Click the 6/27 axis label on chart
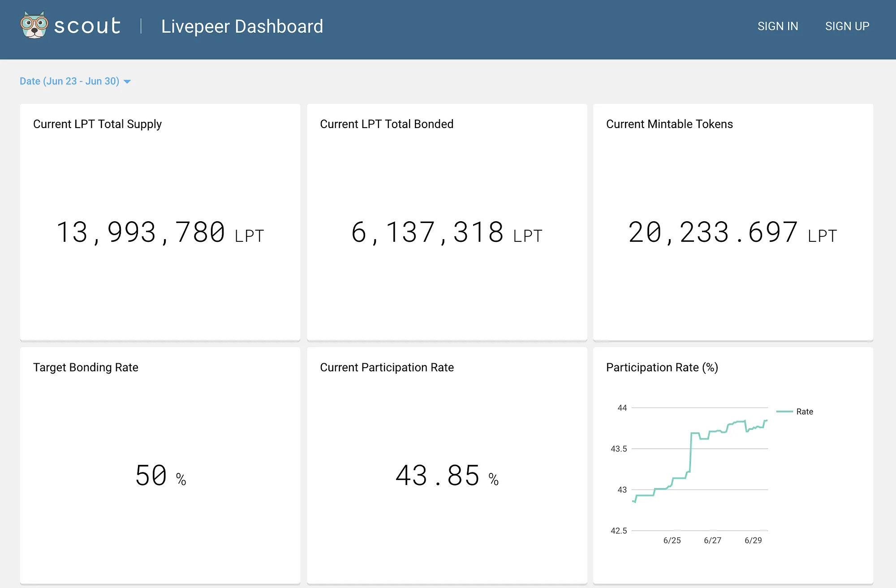896x588 pixels. point(712,541)
